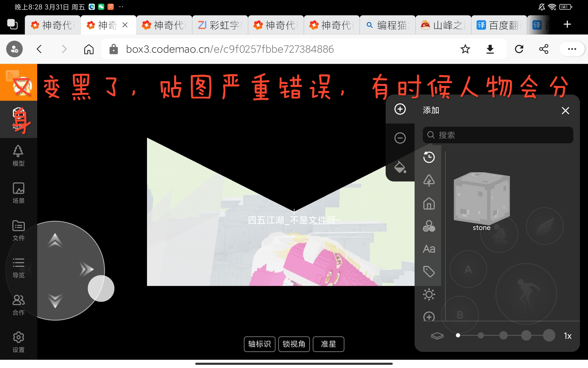Close the 添加 panel
Viewport: 588px width, 368px height.
[565, 110]
